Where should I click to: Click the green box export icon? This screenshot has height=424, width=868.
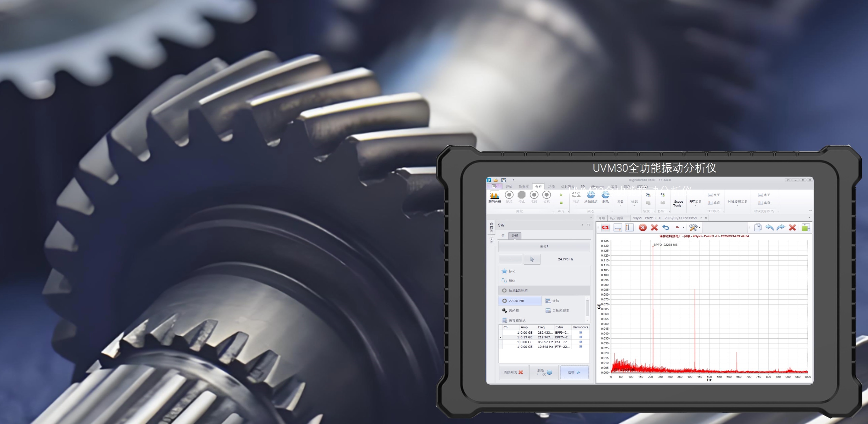(x=805, y=228)
